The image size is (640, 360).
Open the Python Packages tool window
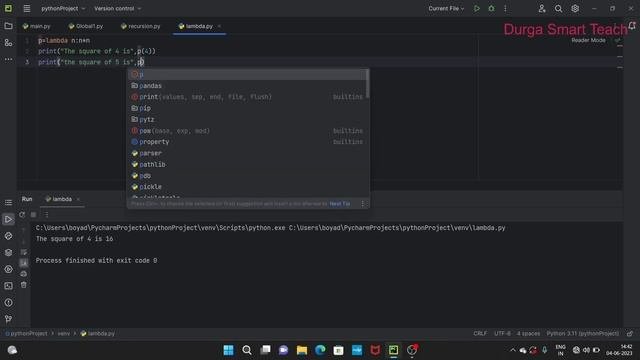(x=8, y=252)
